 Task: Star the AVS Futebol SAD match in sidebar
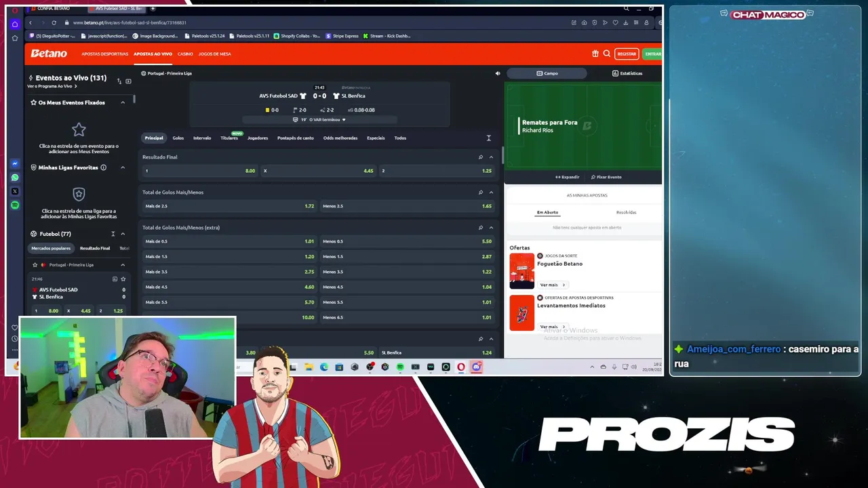point(123,279)
